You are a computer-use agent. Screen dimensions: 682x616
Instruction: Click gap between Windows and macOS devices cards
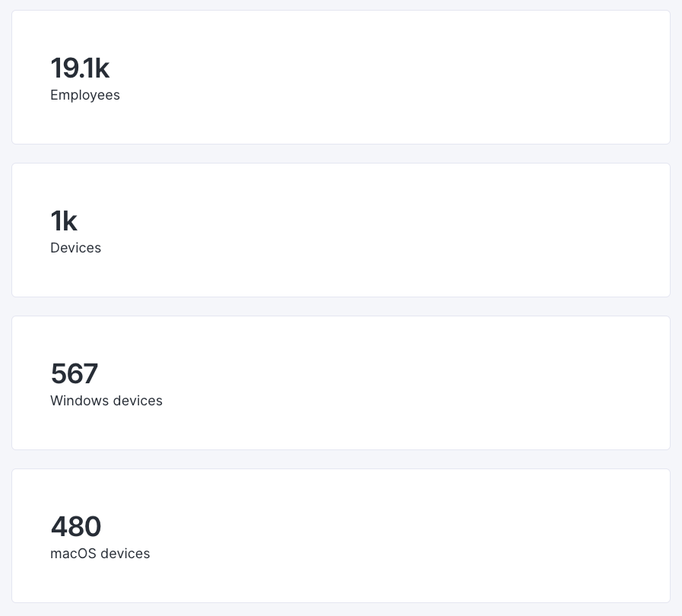pyautogui.click(x=341, y=459)
